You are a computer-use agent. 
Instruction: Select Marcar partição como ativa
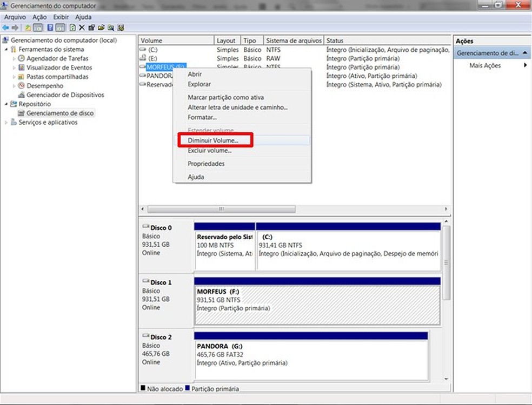242,97
